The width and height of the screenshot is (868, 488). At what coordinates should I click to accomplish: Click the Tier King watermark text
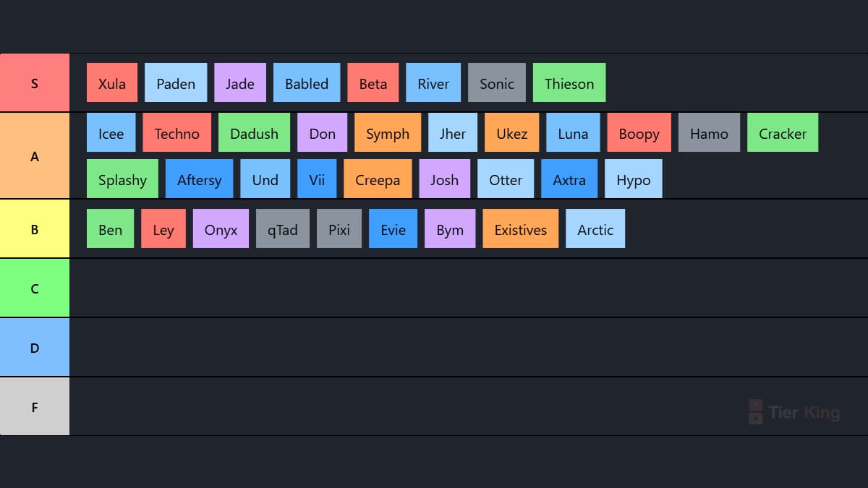pyautogui.click(x=804, y=413)
